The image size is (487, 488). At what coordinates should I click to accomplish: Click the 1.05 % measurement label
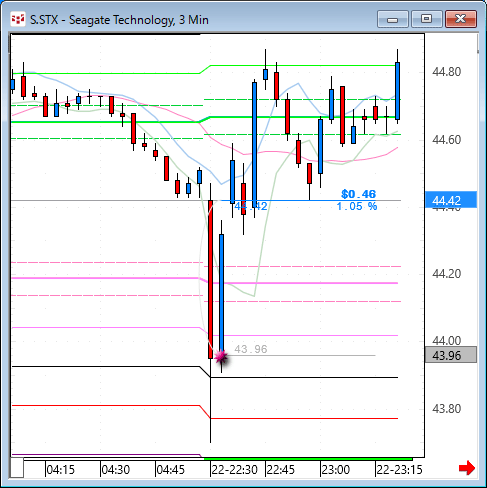(357, 206)
